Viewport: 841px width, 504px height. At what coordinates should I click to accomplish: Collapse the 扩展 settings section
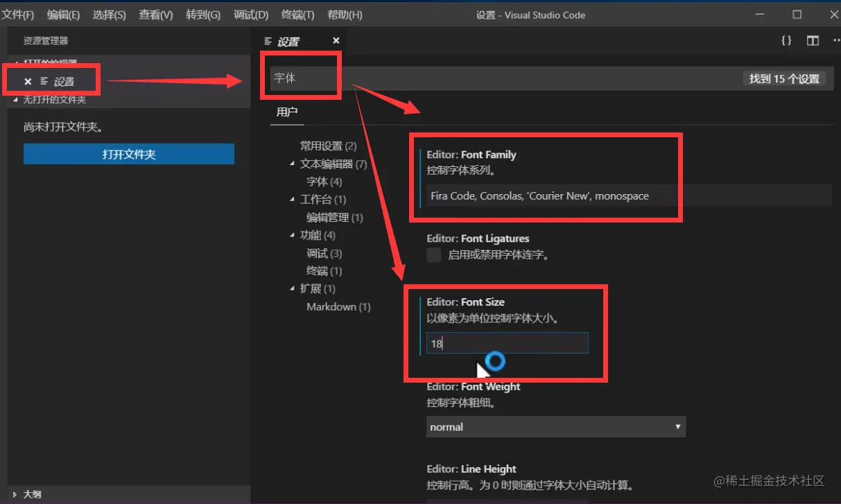tap(292, 288)
